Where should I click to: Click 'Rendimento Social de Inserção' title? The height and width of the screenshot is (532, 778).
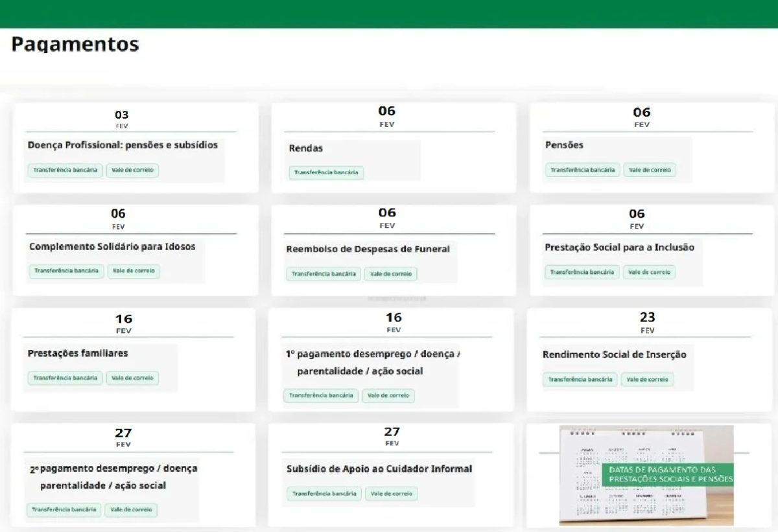point(614,354)
